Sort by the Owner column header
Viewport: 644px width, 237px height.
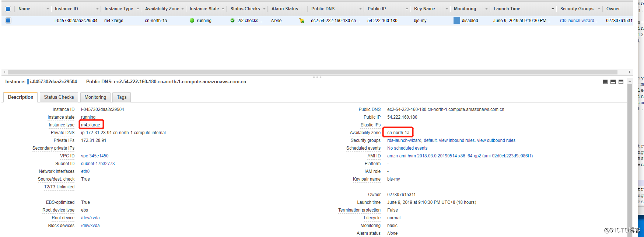coord(613,9)
